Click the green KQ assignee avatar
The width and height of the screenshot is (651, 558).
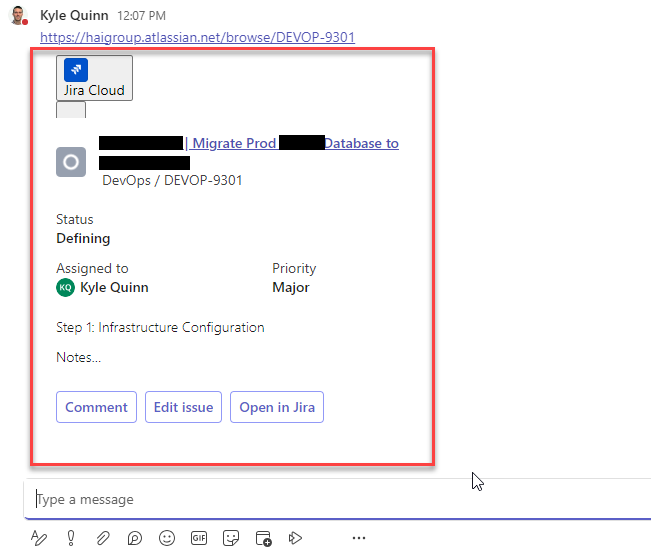[x=65, y=287]
